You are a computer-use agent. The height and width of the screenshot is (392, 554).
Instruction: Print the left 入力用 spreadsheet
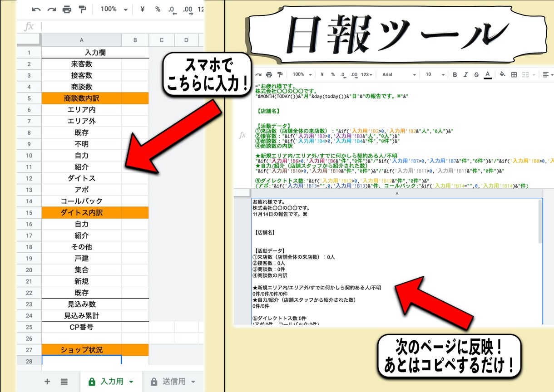click(67, 9)
